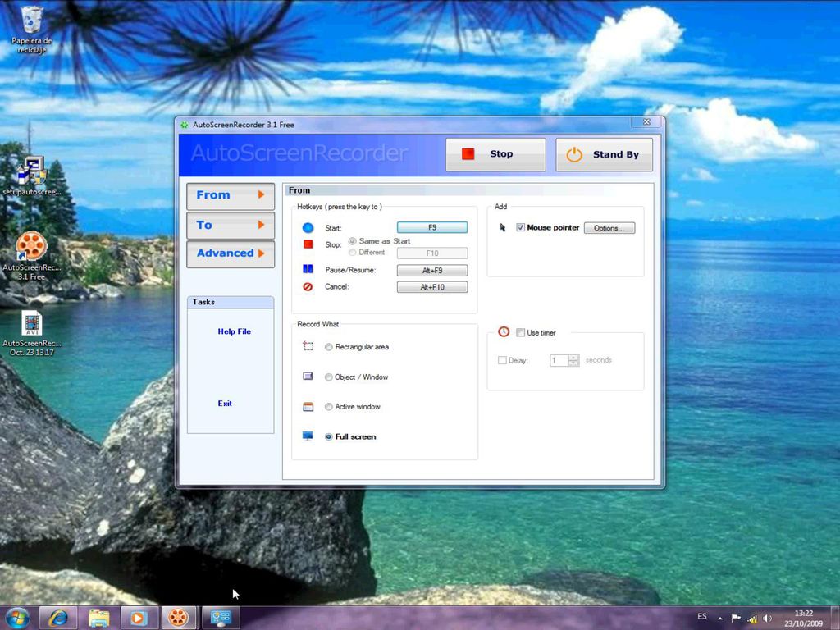Open the From settings section
The height and width of the screenshot is (630, 840).
click(x=231, y=195)
